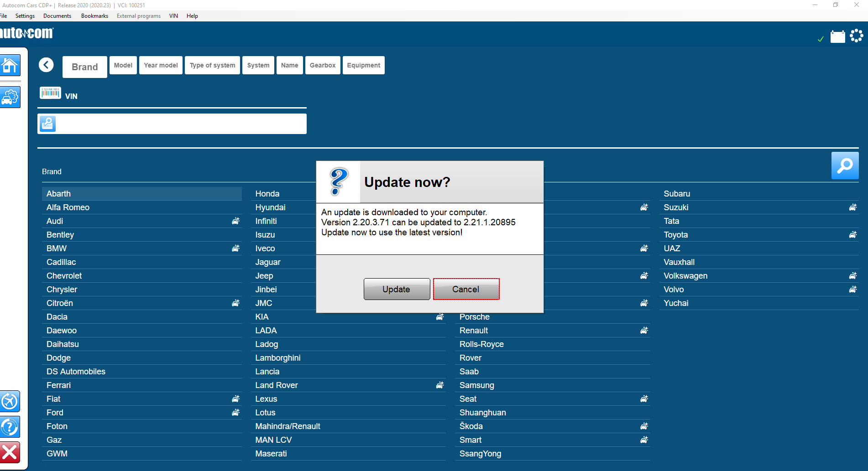Click the car icon beside Land Rover
Image resolution: width=868 pixels, height=471 pixels.
click(x=439, y=385)
